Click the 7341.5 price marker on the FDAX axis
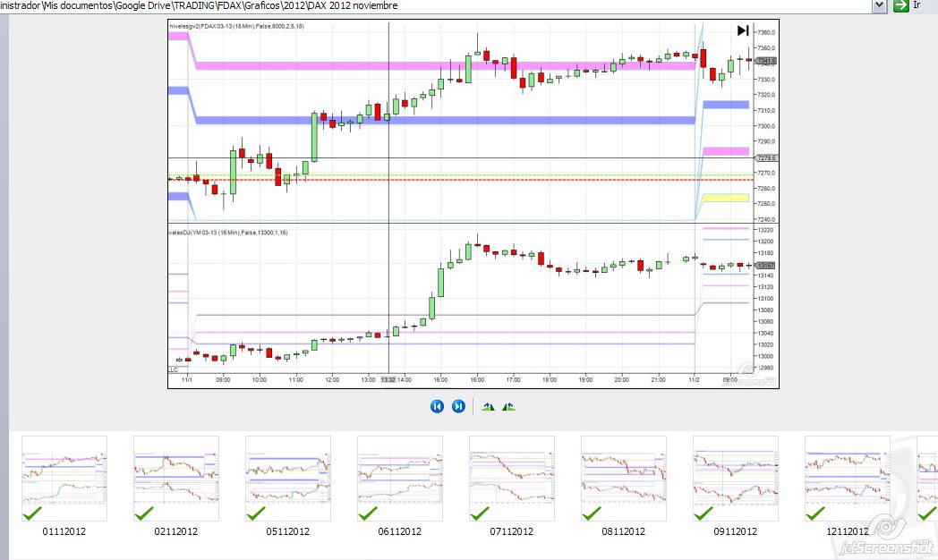 tap(766, 60)
